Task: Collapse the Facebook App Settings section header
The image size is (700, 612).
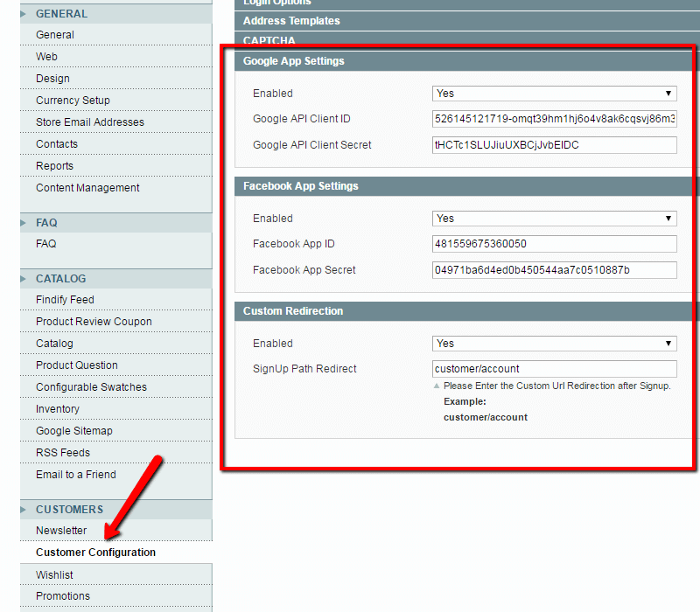Action: pos(301,186)
